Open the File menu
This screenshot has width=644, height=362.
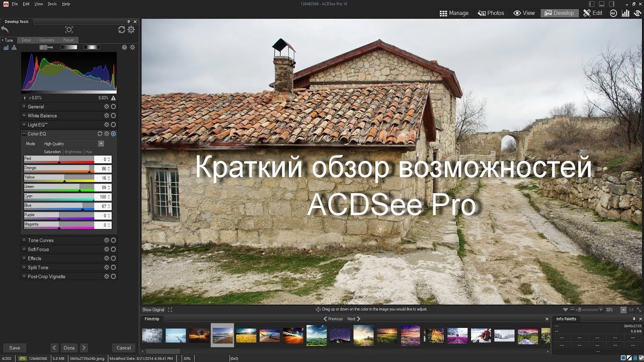(14, 4)
